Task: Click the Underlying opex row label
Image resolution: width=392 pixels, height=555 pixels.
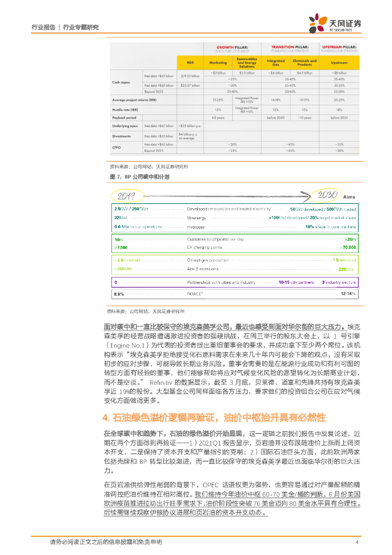Action: [125, 126]
